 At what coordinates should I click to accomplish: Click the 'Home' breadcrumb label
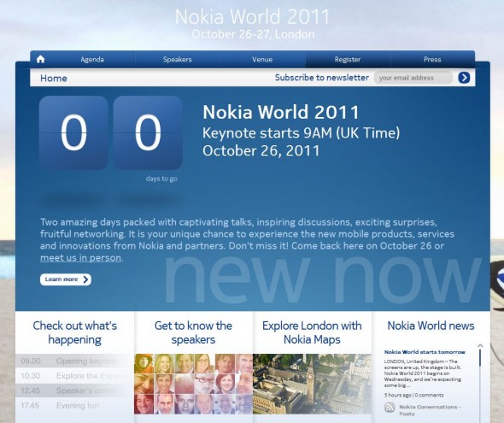tap(54, 78)
